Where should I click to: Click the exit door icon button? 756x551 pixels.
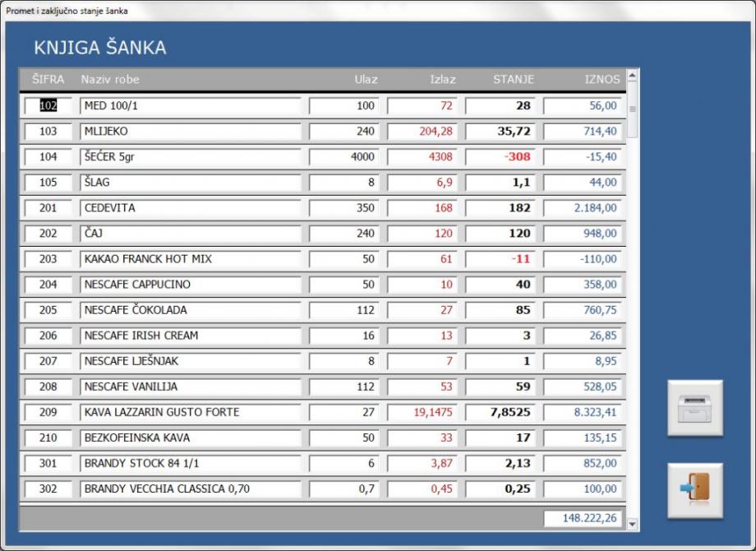[x=694, y=490]
